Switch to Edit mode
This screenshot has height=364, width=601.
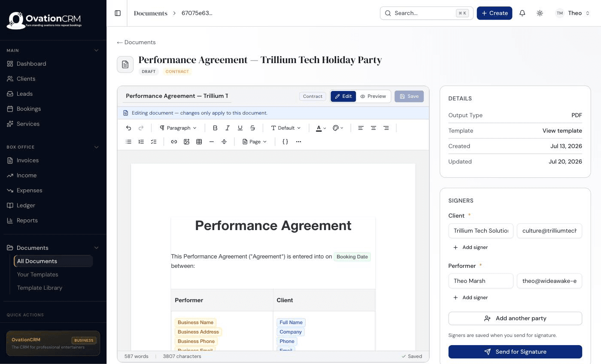343,96
